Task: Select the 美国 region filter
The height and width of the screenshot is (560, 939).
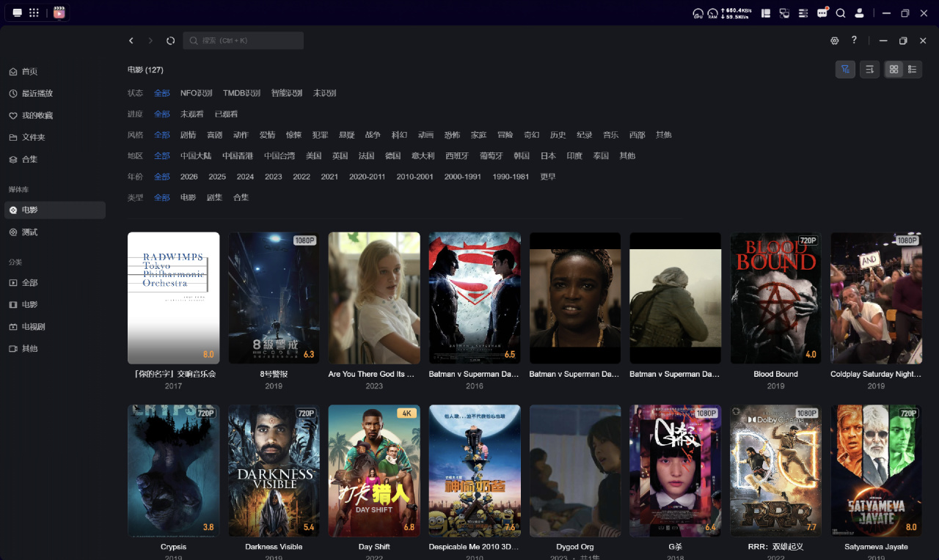Action: pyautogui.click(x=314, y=156)
